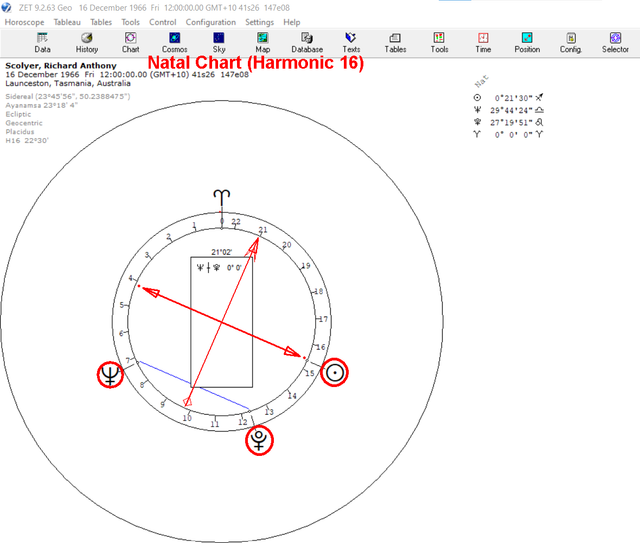
Task: Open the Help menu
Action: (291, 22)
